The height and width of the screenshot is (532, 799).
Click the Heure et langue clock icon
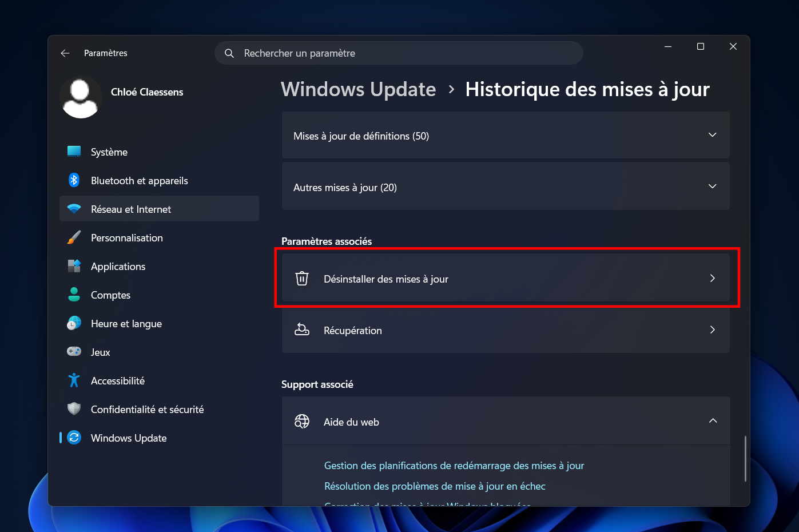pyautogui.click(x=74, y=323)
